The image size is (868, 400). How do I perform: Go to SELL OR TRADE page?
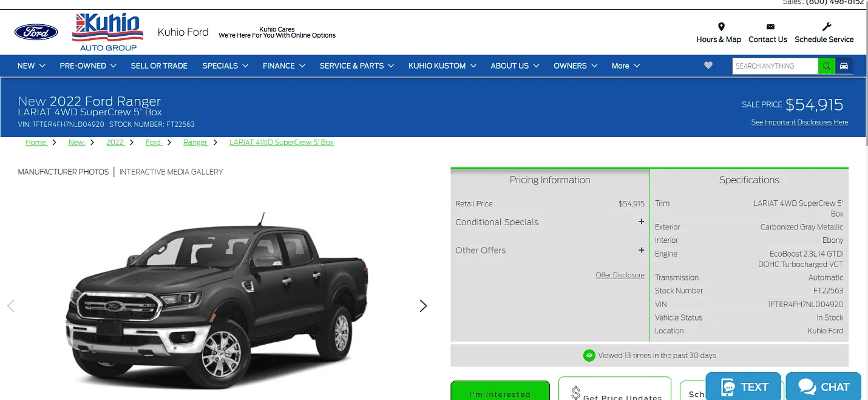click(x=159, y=66)
